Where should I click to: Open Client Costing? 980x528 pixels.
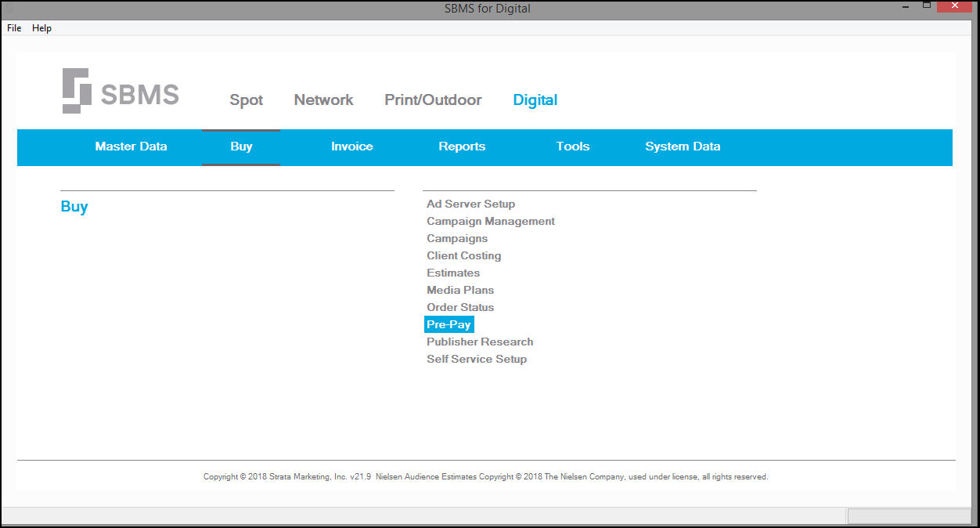(x=463, y=255)
